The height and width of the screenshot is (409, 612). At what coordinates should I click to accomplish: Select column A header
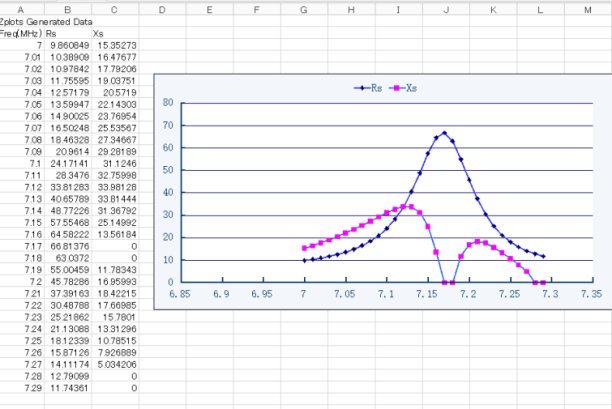click(x=22, y=9)
